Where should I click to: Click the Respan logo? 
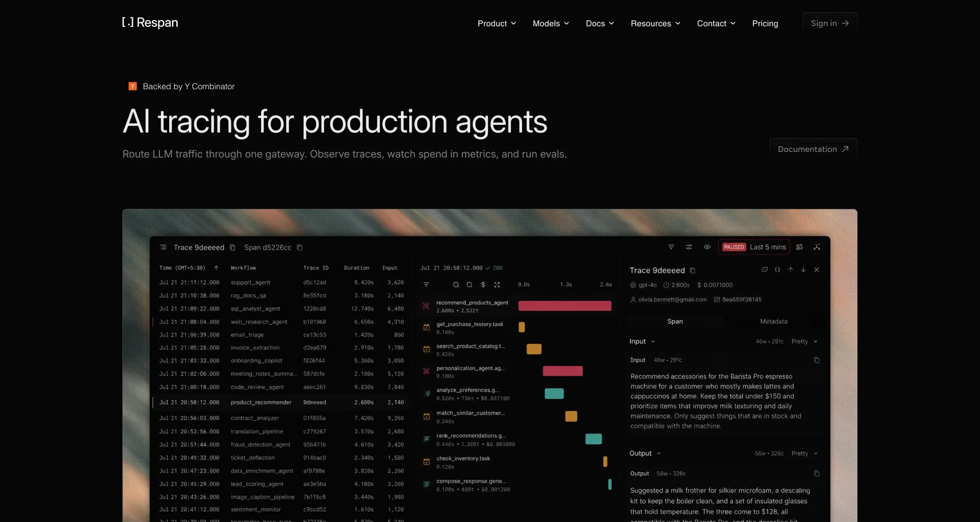(150, 23)
